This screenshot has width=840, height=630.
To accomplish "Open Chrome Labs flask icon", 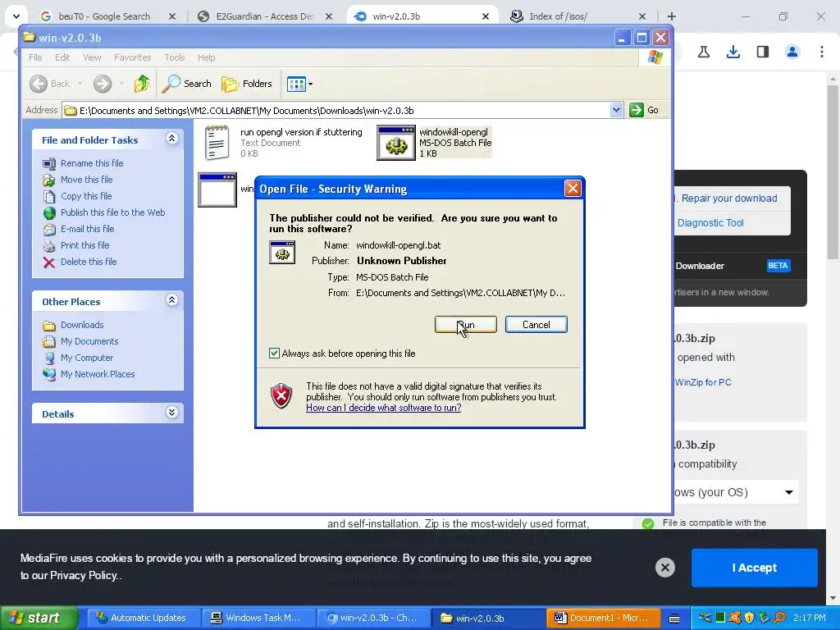I will coord(704,52).
